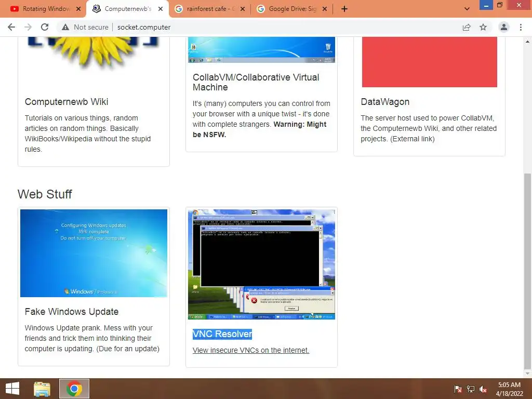Image resolution: width=532 pixels, height=399 pixels.
Task: Click the muted volume tray icon
Action: pos(483,389)
